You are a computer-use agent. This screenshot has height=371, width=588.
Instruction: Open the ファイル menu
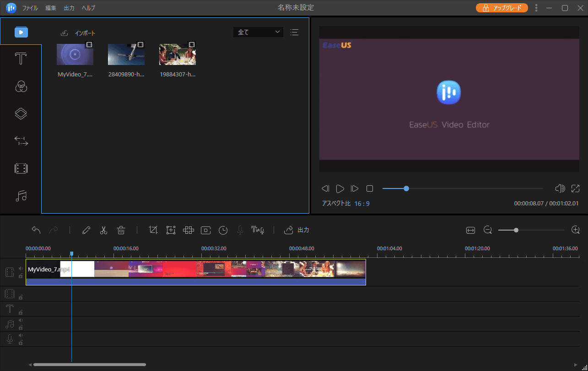click(x=30, y=8)
